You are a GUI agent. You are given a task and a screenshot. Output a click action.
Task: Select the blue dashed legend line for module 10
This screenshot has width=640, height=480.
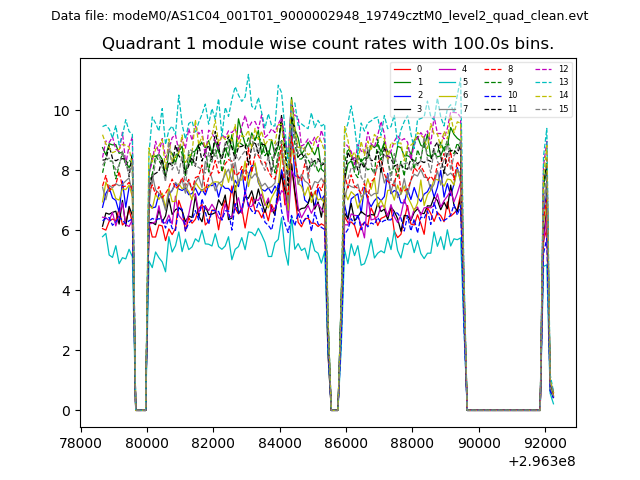(495, 95)
